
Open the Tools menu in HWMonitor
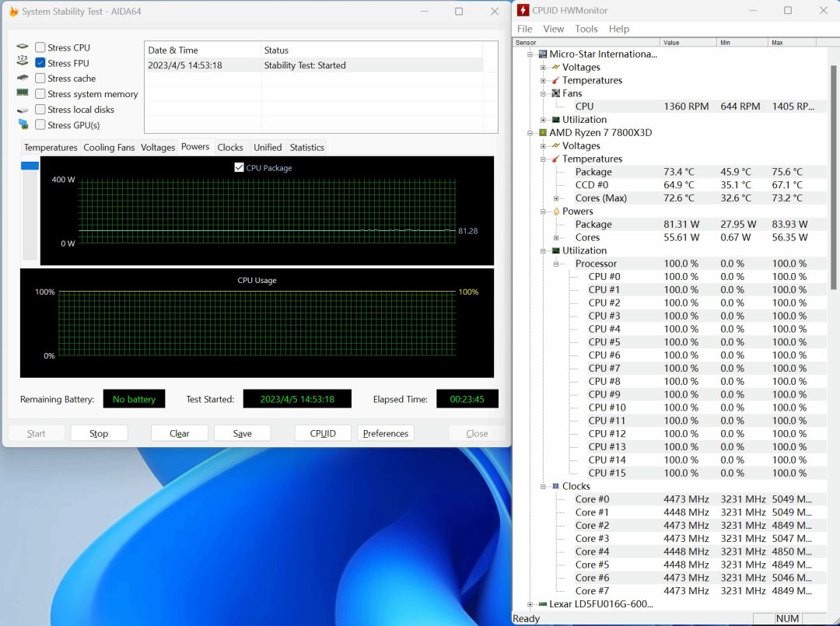coord(586,29)
